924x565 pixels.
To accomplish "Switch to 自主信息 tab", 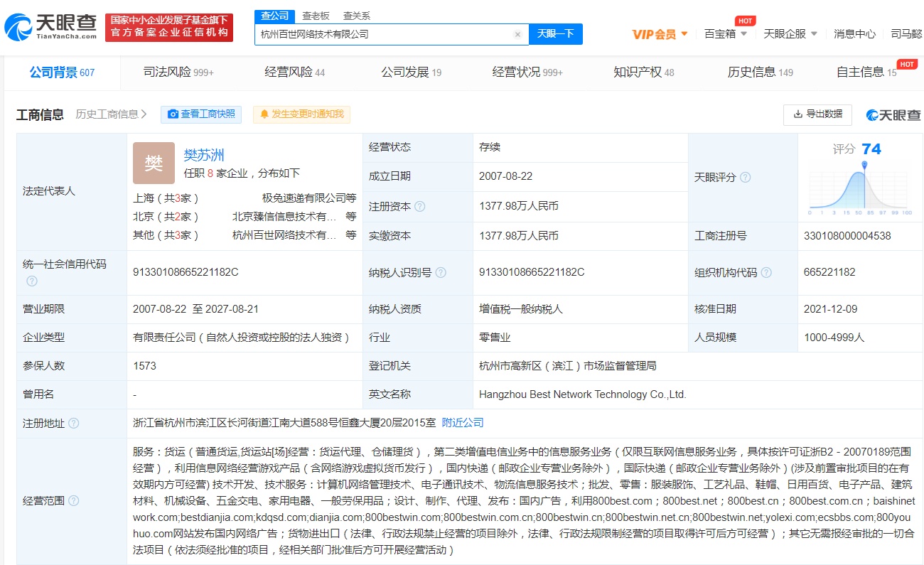I will coord(866,72).
